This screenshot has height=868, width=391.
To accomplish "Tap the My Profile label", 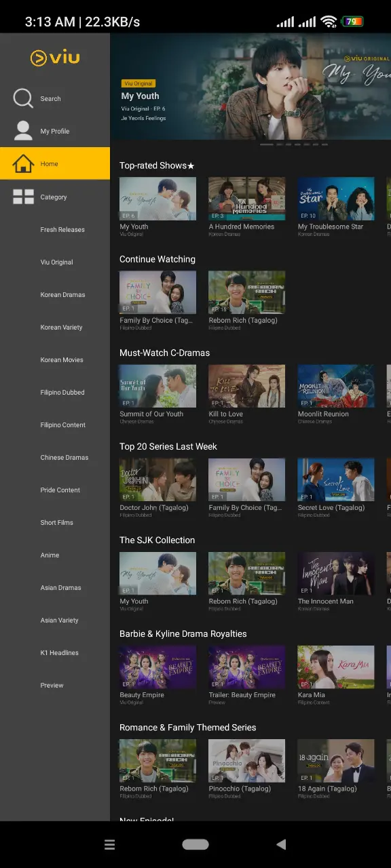I will 54,132.
